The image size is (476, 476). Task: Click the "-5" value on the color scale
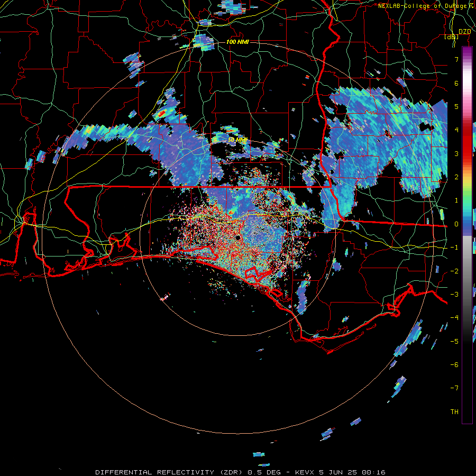pyautogui.click(x=454, y=342)
